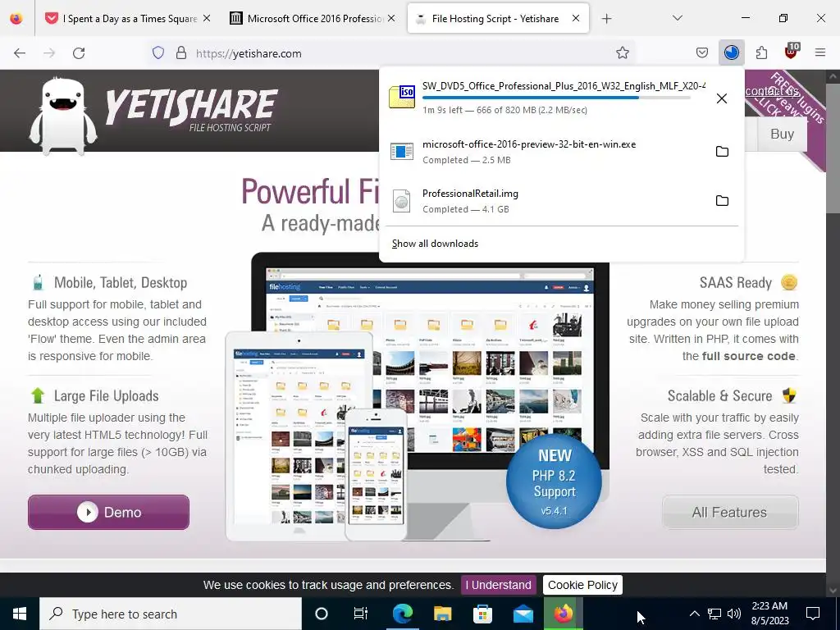Screen dimensions: 840x630
Task: Click Firefox taskbar icon
Action: pos(563,614)
